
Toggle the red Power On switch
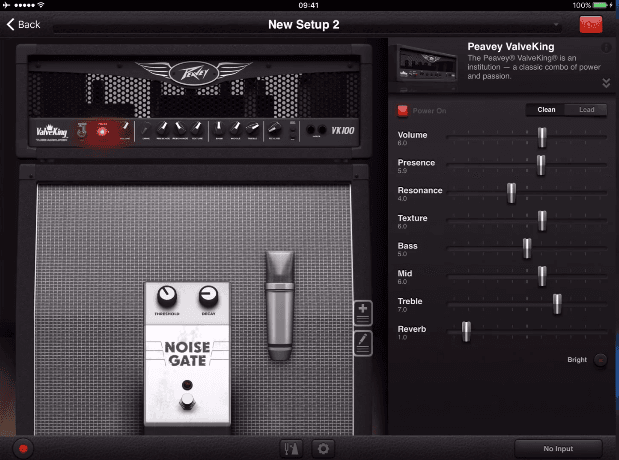point(402,111)
